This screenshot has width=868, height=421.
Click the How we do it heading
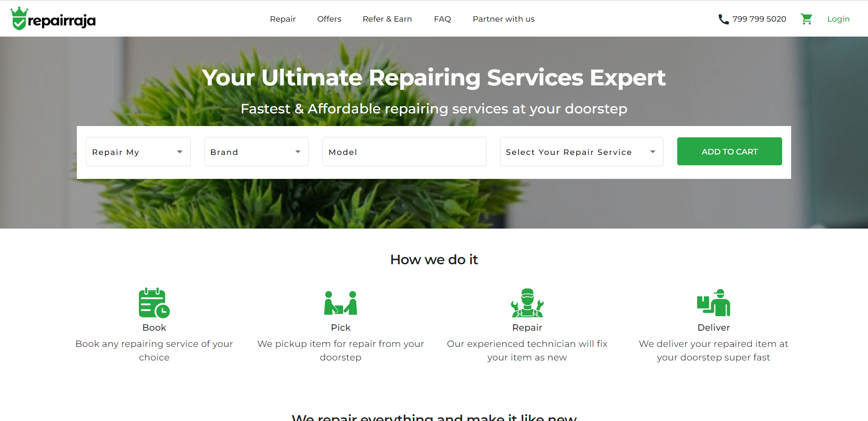pos(434,260)
